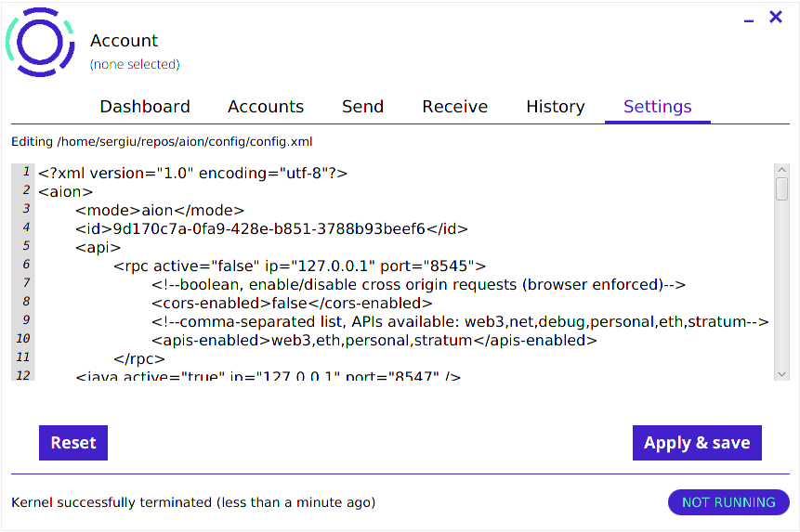View the History tab
Image resolution: width=800 pixels, height=532 pixels.
tap(556, 107)
